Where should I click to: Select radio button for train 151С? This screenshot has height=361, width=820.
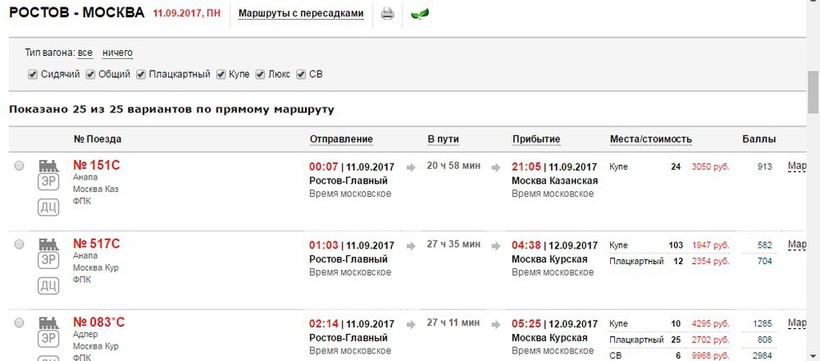pyautogui.click(x=19, y=166)
